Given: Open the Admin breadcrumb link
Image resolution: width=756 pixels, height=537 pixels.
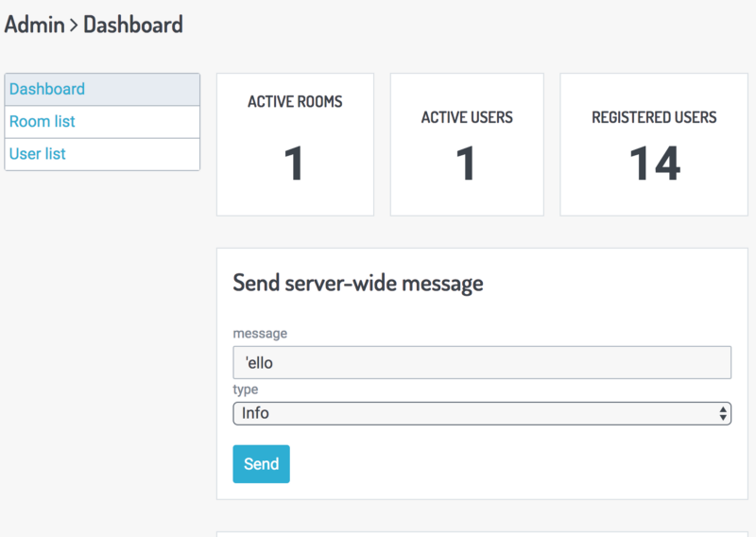Looking at the screenshot, I should coord(34,25).
